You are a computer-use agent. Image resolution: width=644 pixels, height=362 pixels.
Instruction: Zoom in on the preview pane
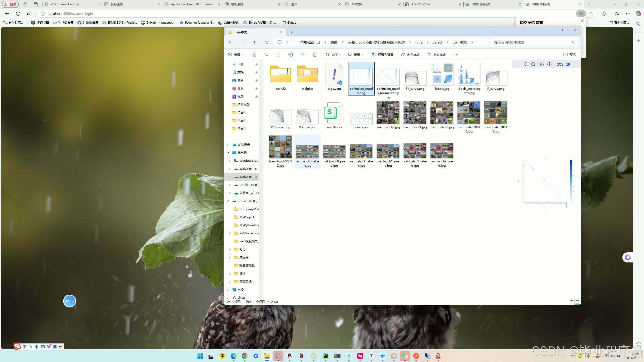pyautogui.click(x=533, y=64)
